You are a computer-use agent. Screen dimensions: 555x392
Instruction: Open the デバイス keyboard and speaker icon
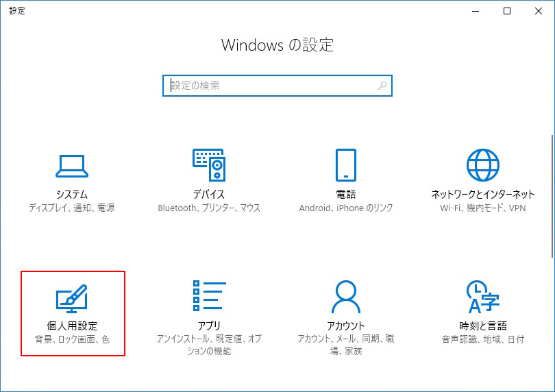tap(209, 165)
